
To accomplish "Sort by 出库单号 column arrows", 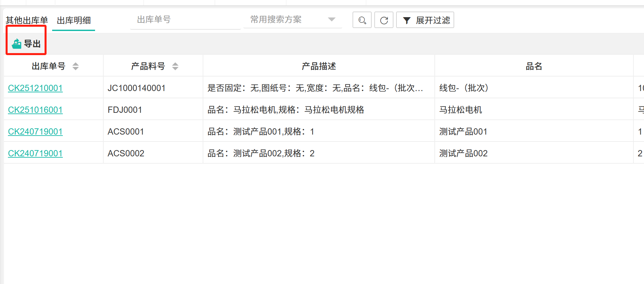I will coord(76,66).
